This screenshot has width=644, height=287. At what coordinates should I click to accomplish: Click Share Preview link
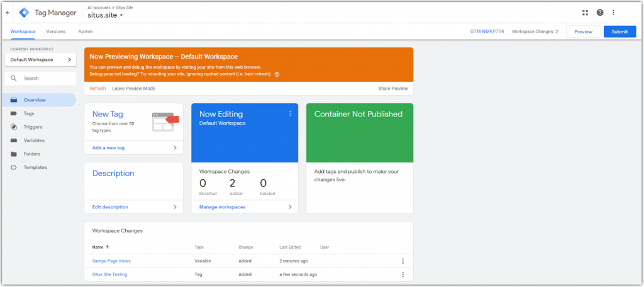coord(393,88)
